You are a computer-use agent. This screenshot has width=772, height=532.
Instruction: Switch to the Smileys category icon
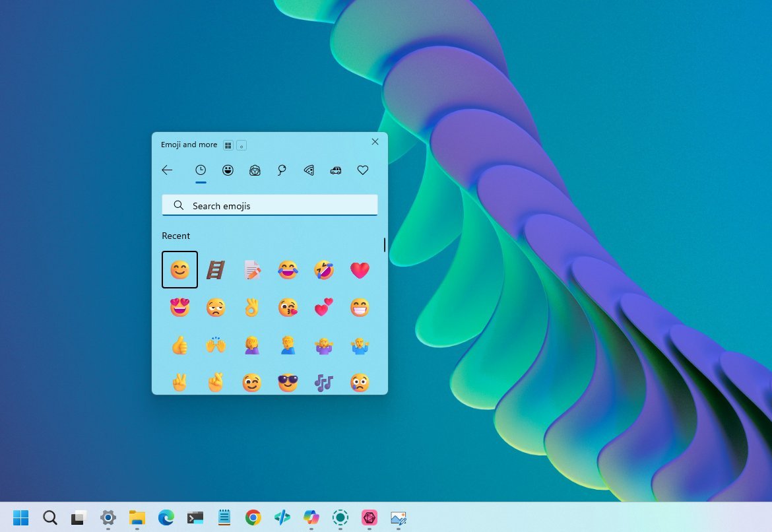coord(228,170)
